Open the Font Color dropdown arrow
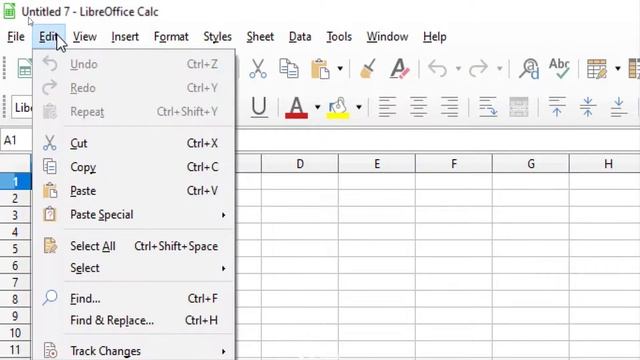The width and height of the screenshot is (640, 360). coord(318,107)
